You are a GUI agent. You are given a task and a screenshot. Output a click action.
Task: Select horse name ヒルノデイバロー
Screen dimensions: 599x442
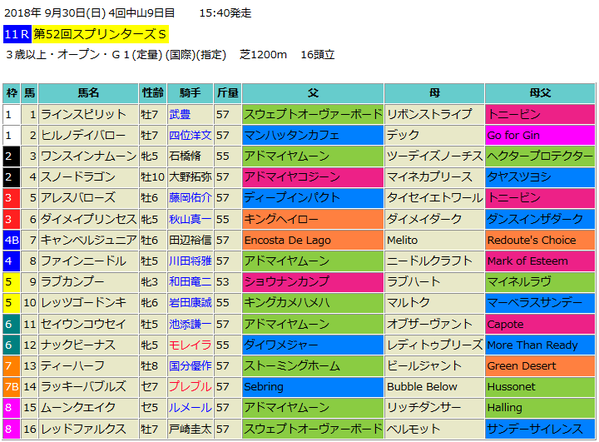coord(83,135)
